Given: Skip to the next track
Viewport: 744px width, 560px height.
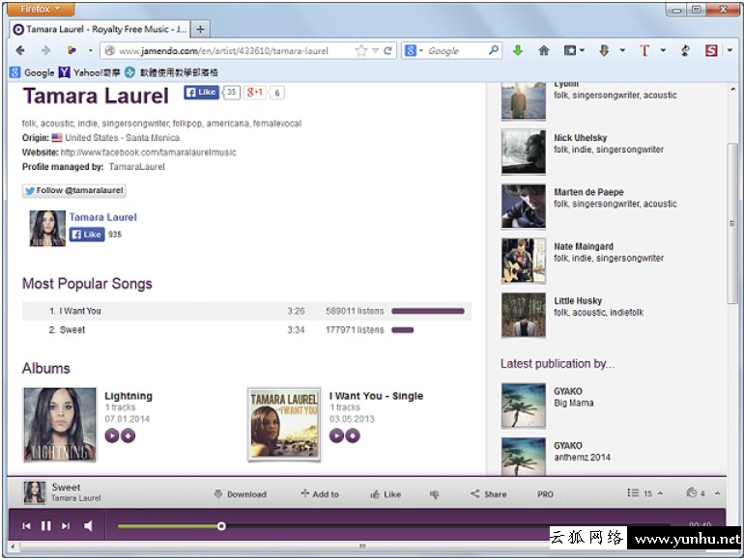Looking at the screenshot, I should coord(66,526).
